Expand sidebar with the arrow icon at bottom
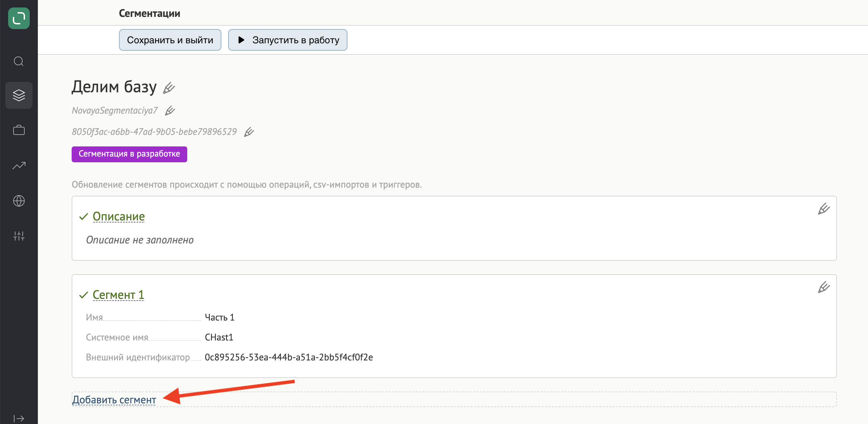868x424 pixels. click(19, 419)
